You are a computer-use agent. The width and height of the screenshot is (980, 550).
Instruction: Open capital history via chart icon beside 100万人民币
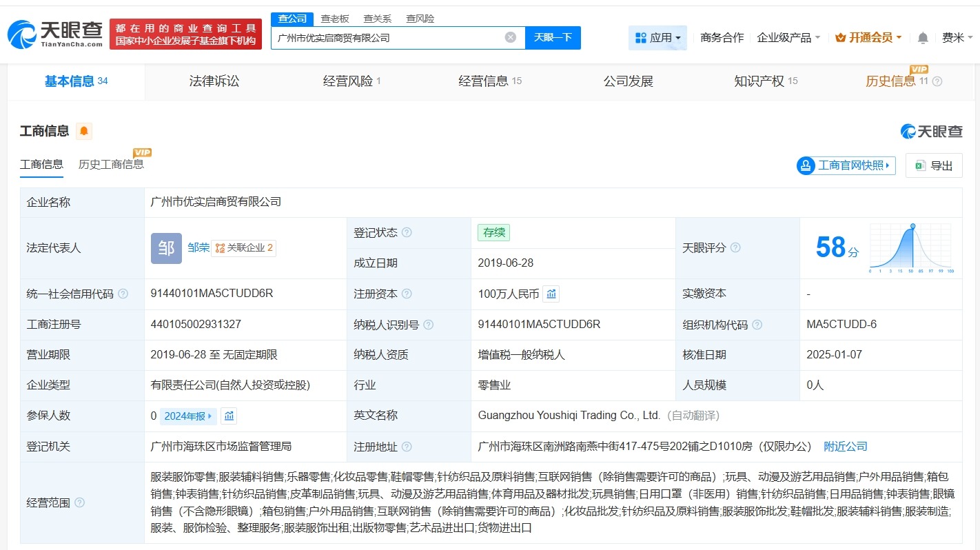point(551,294)
